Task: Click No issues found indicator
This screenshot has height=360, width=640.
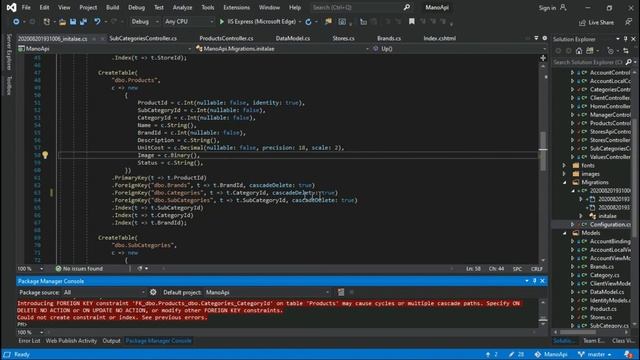Action: pos(79,269)
